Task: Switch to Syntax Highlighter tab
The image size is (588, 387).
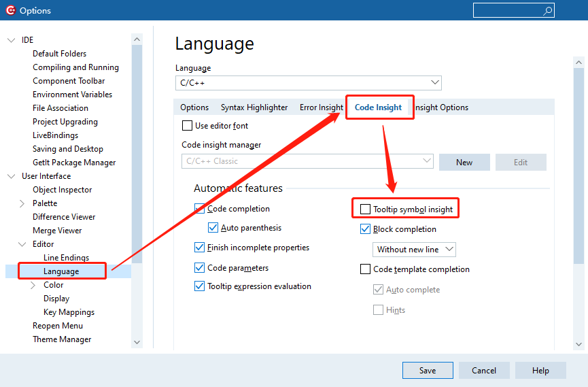Action: point(254,107)
